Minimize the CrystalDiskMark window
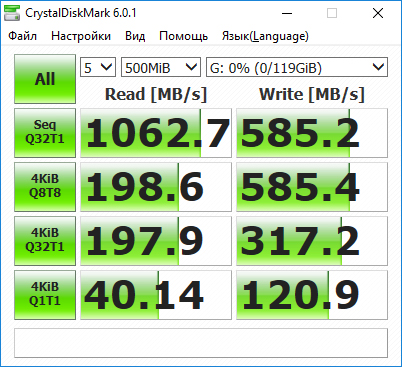Viewport: 402px width, 367px height. point(287,13)
